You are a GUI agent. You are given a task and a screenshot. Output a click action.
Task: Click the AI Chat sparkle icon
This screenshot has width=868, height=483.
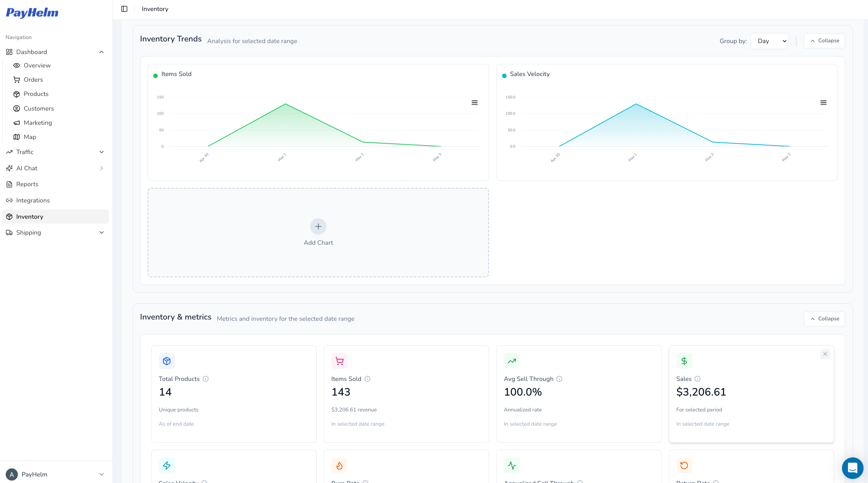[9, 168]
